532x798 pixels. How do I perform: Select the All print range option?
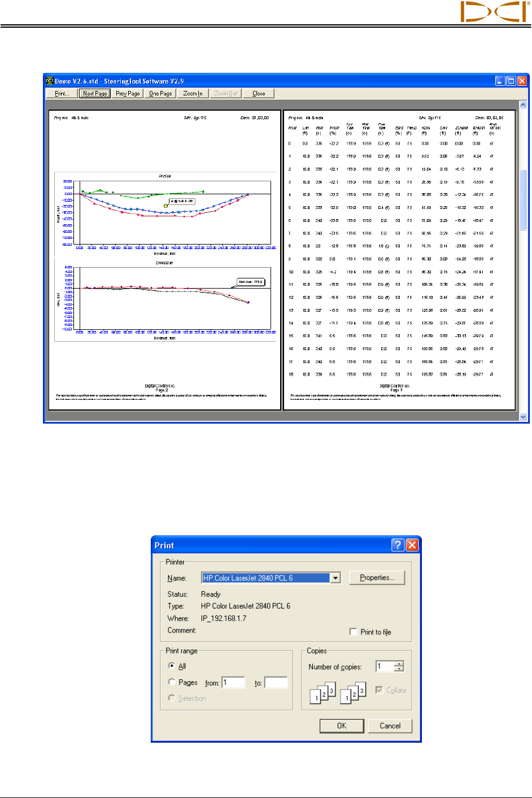pos(172,666)
